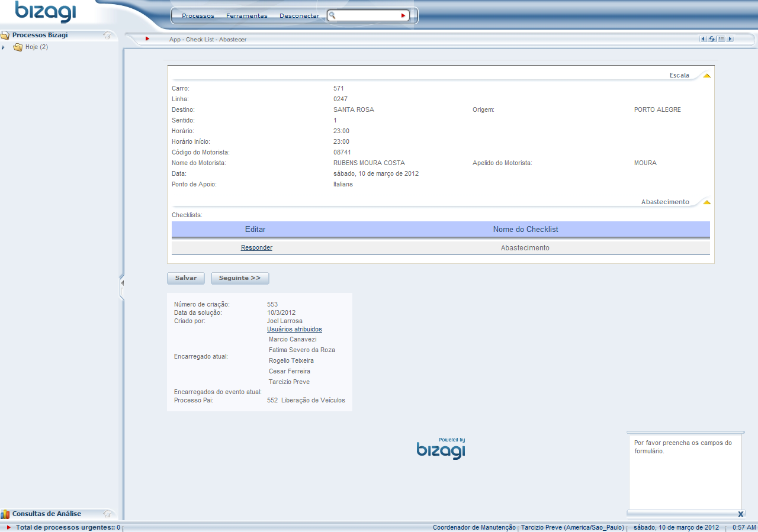Click Total de processos urgentes in the status bar
758x532 pixels.
pyautogui.click(x=68, y=527)
